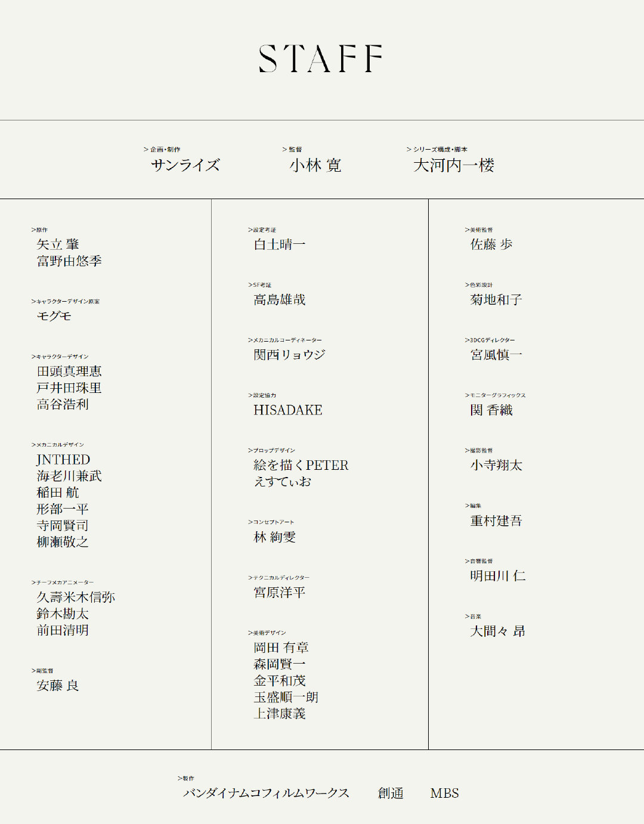Select series writer 大河内一楼
The width and height of the screenshot is (644, 824).
click(x=454, y=165)
